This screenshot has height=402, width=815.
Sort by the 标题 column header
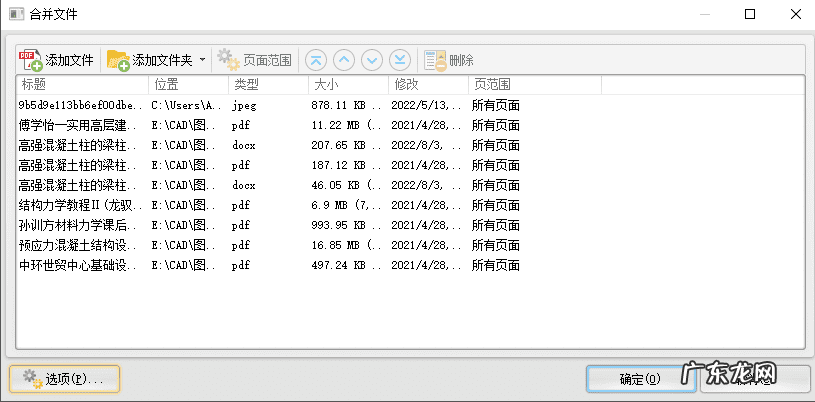pyautogui.click(x=83, y=85)
